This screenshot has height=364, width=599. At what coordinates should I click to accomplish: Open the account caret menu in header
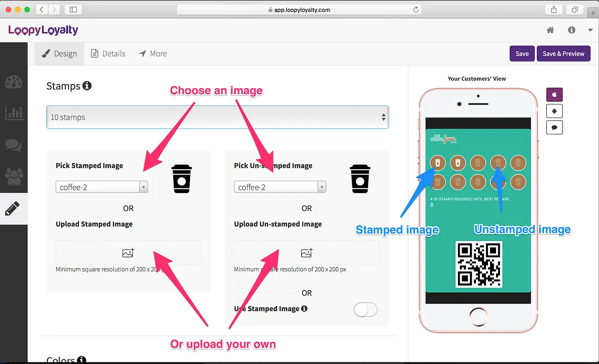point(590,30)
